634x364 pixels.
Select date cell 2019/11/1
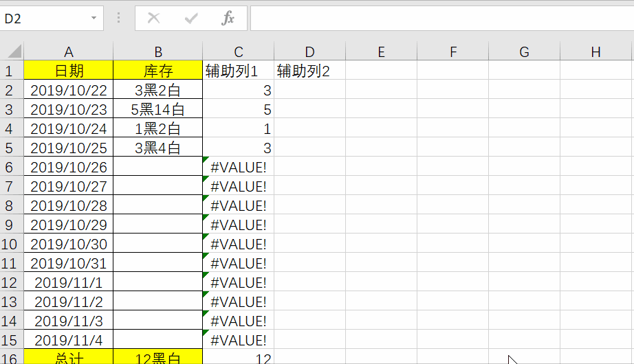point(68,282)
